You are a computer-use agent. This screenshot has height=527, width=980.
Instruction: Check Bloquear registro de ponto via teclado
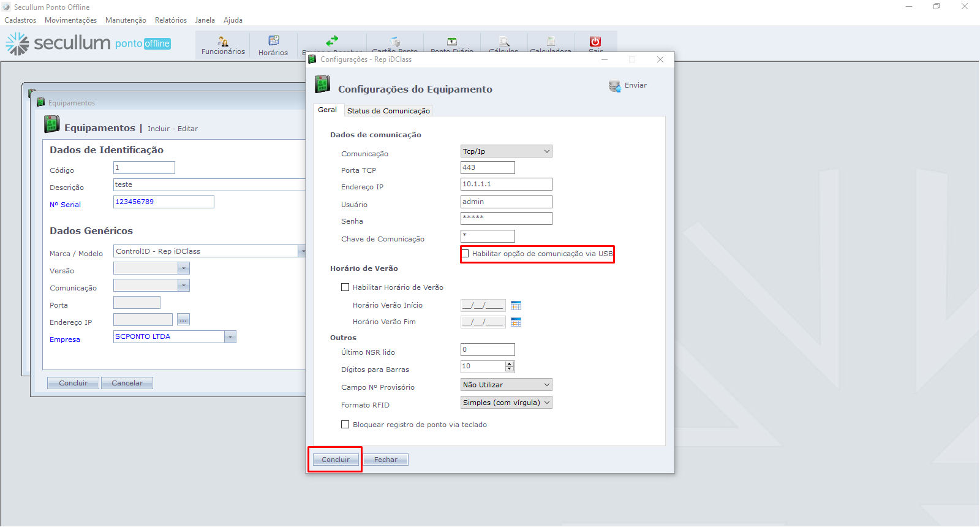[345, 425]
